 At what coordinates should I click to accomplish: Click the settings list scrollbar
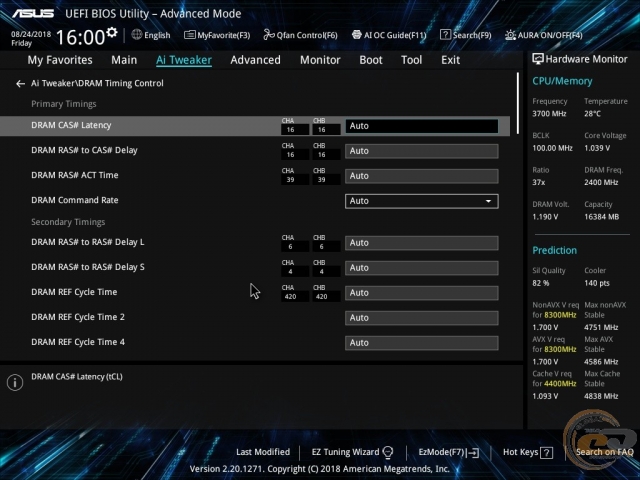coord(518,103)
